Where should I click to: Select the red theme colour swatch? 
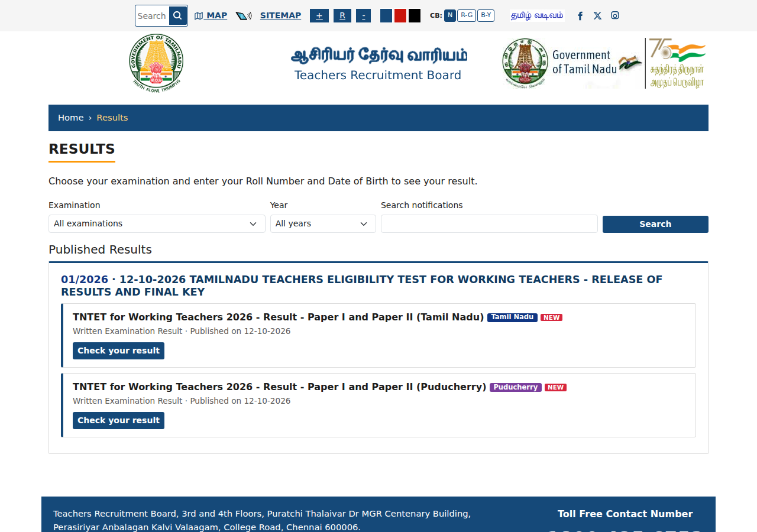(400, 16)
